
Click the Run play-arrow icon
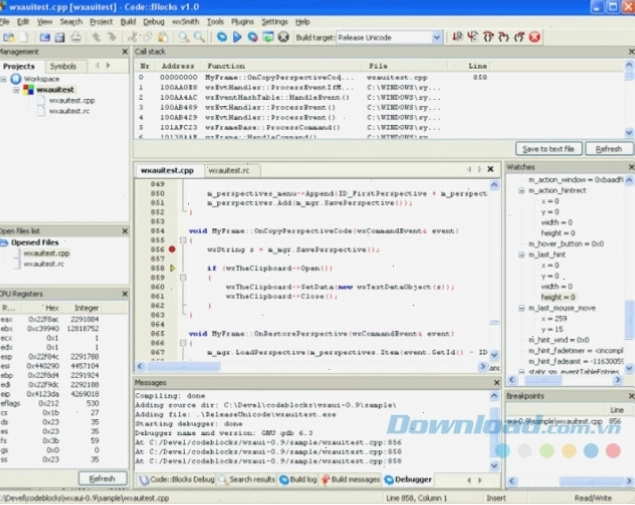pyautogui.click(x=237, y=37)
